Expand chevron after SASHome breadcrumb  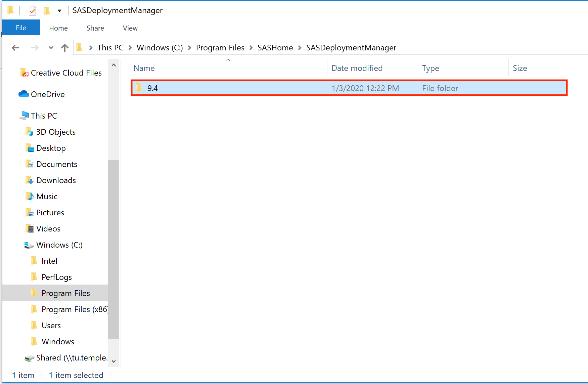[300, 48]
